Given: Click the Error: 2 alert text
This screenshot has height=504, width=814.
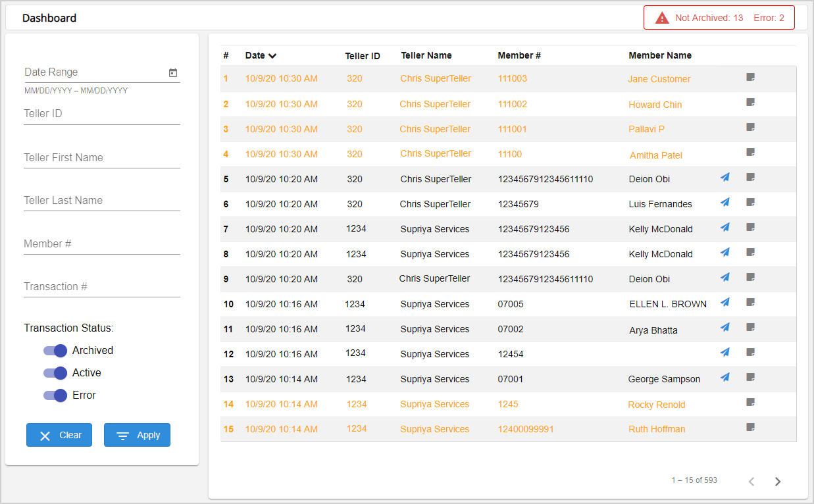Looking at the screenshot, I should click(769, 18).
